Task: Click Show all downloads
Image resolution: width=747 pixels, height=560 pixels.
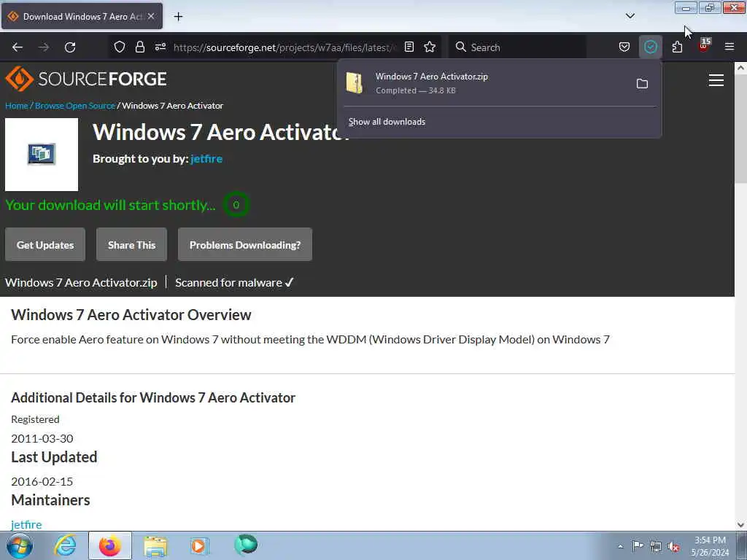Action: coord(387,122)
